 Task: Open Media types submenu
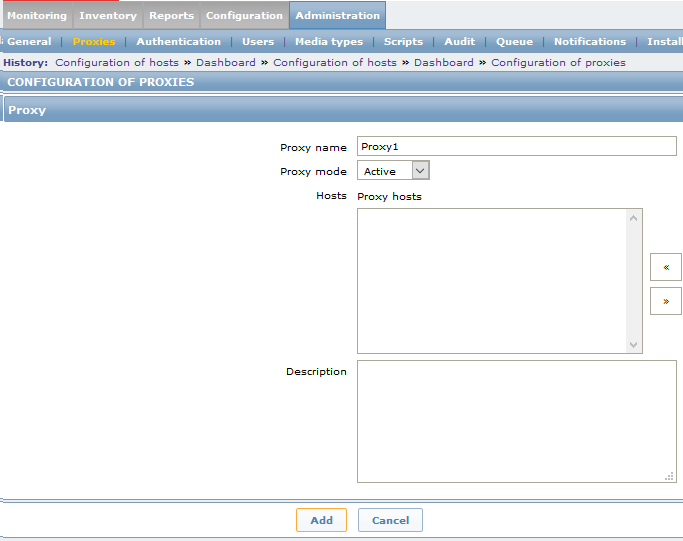coord(329,41)
